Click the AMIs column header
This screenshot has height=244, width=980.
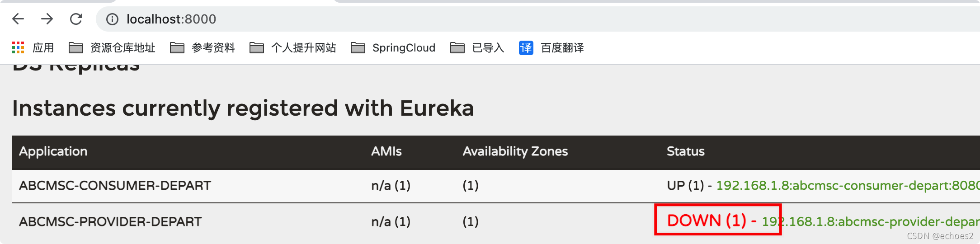coord(386,151)
